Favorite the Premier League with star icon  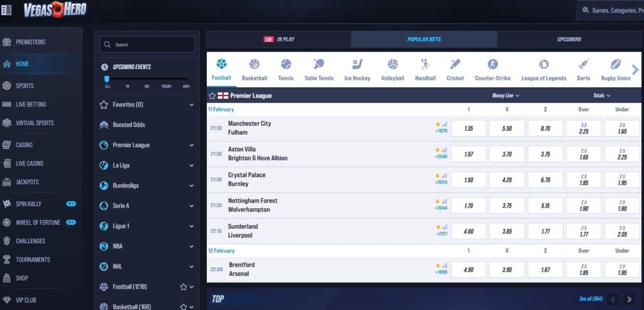pos(212,96)
